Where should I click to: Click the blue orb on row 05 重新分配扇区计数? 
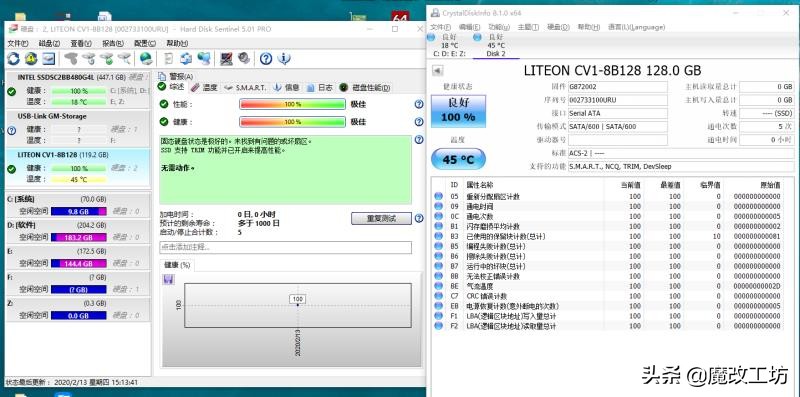(x=438, y=196)
